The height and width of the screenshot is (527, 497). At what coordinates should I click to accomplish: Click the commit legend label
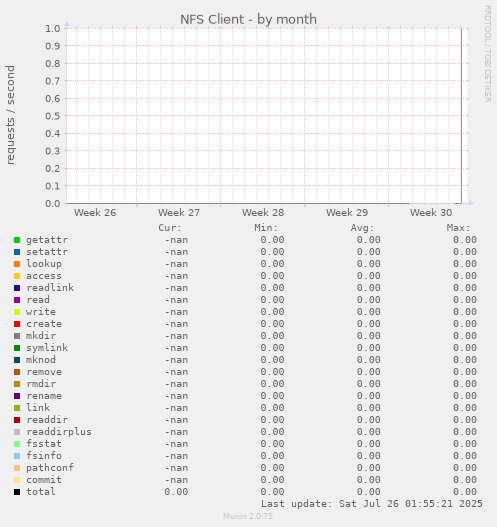click(44, 480)
